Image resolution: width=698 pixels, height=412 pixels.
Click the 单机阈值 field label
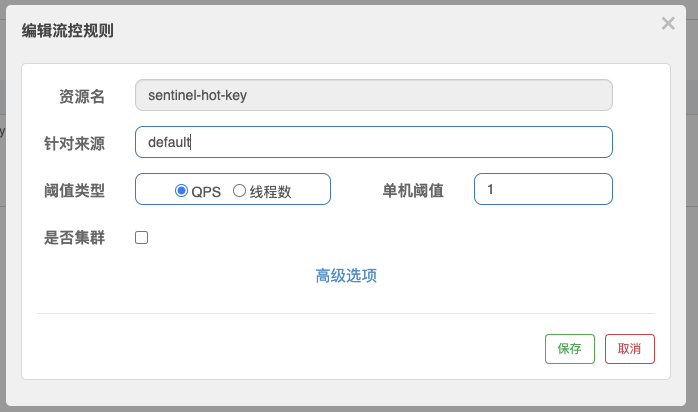coord(413,190)
